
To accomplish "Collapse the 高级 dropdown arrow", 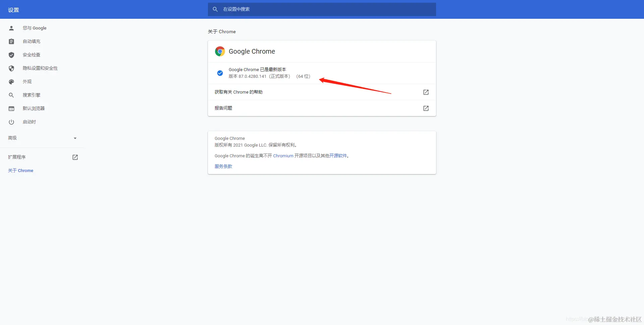I will (x=75, y=138).
